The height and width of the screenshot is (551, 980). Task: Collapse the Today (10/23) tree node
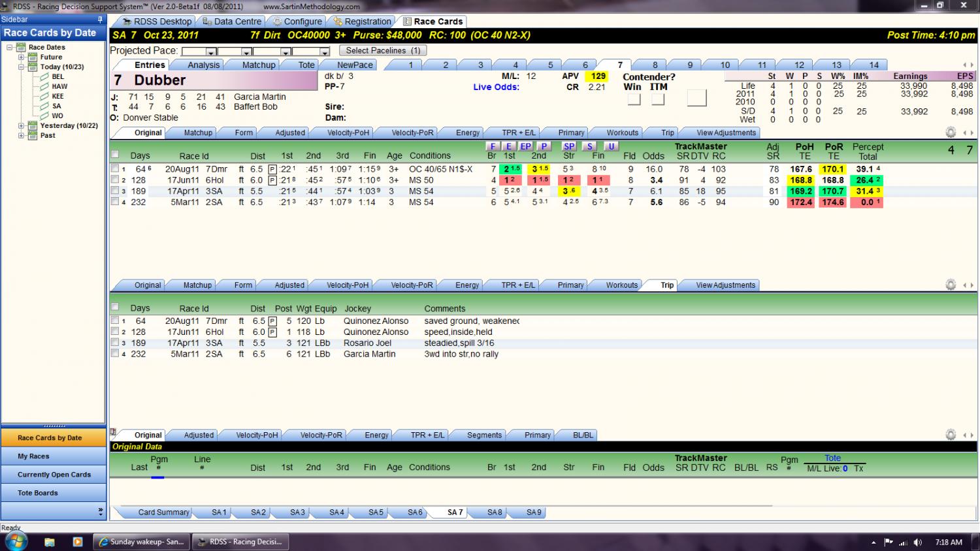pos(22,67)
